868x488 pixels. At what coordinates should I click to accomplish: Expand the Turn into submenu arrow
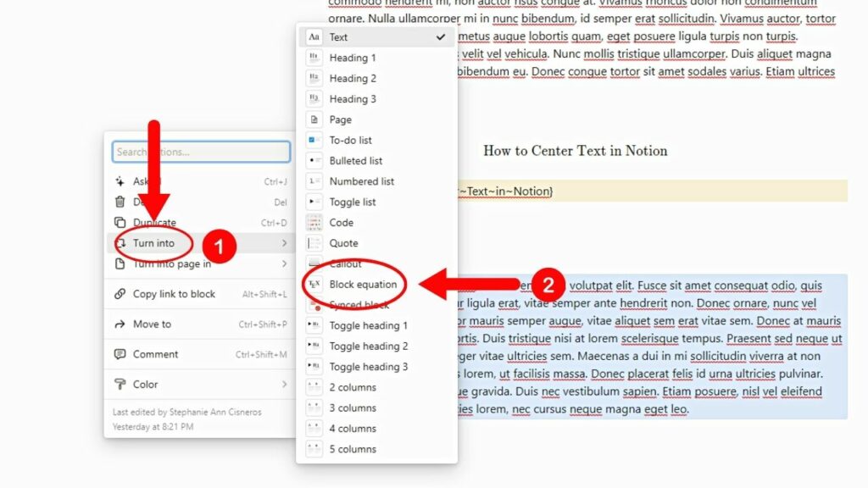[283, 242]
